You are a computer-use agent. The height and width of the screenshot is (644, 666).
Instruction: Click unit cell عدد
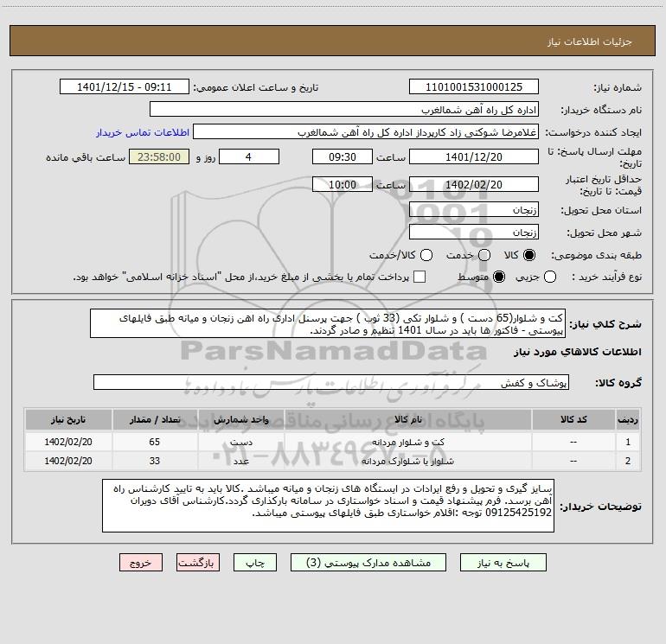coord(240,461)
